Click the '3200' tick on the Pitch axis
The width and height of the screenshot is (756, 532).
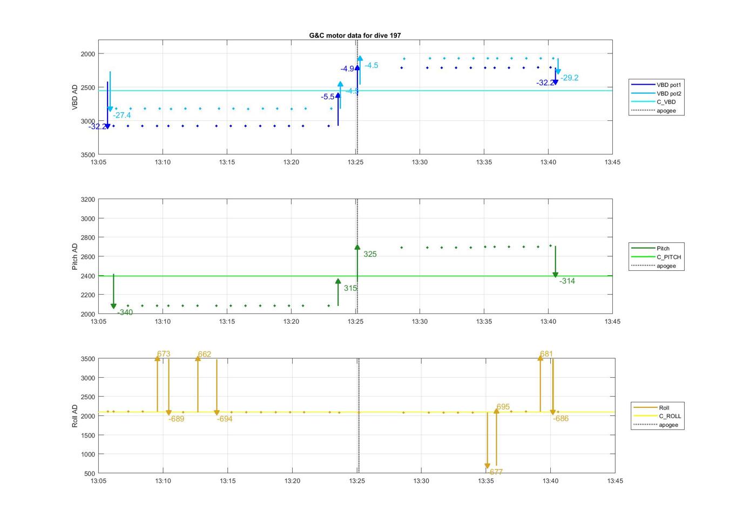87,200
